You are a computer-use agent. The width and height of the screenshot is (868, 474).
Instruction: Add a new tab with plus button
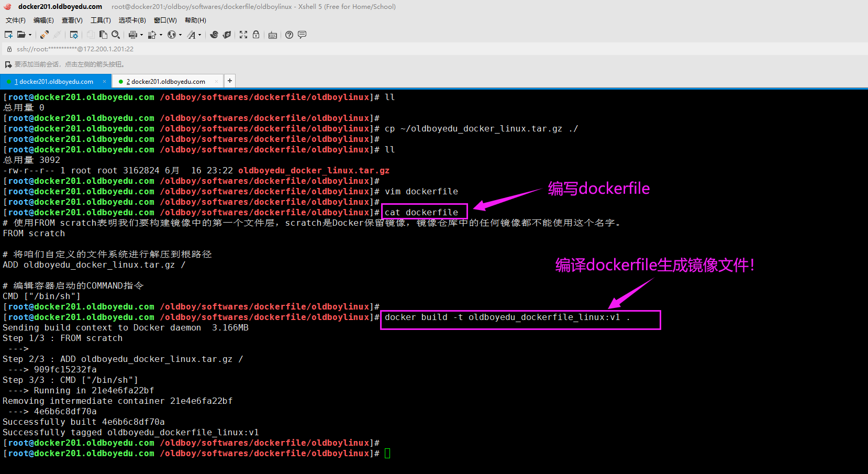pos(229,81)
